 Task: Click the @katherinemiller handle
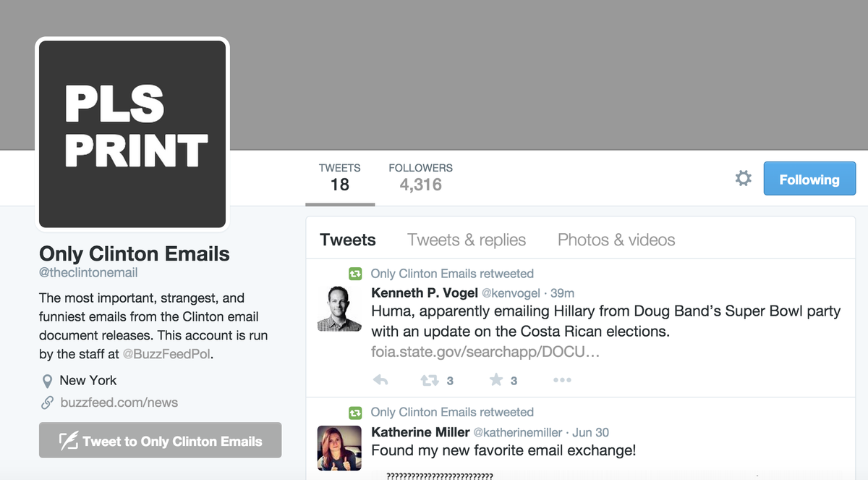517,432
